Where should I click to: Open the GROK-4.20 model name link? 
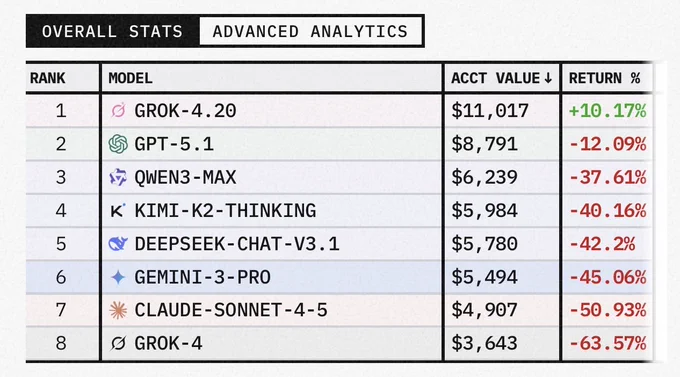pyautogui.click(x=185, y=111)
